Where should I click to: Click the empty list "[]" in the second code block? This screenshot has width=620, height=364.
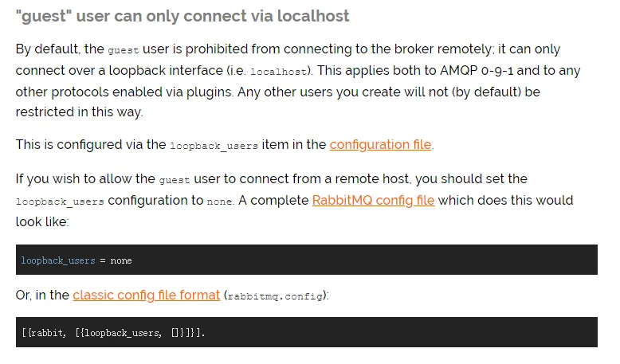click(176, 332)
